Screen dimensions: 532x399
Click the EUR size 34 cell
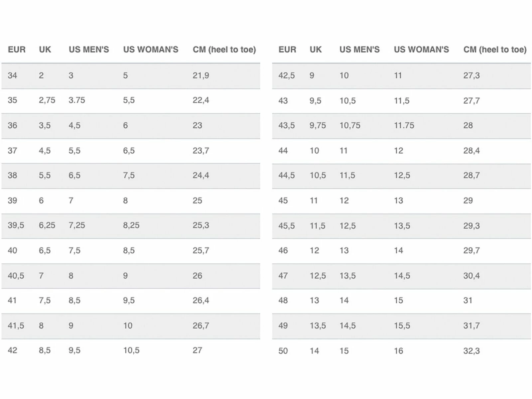(x=12, y=75)
